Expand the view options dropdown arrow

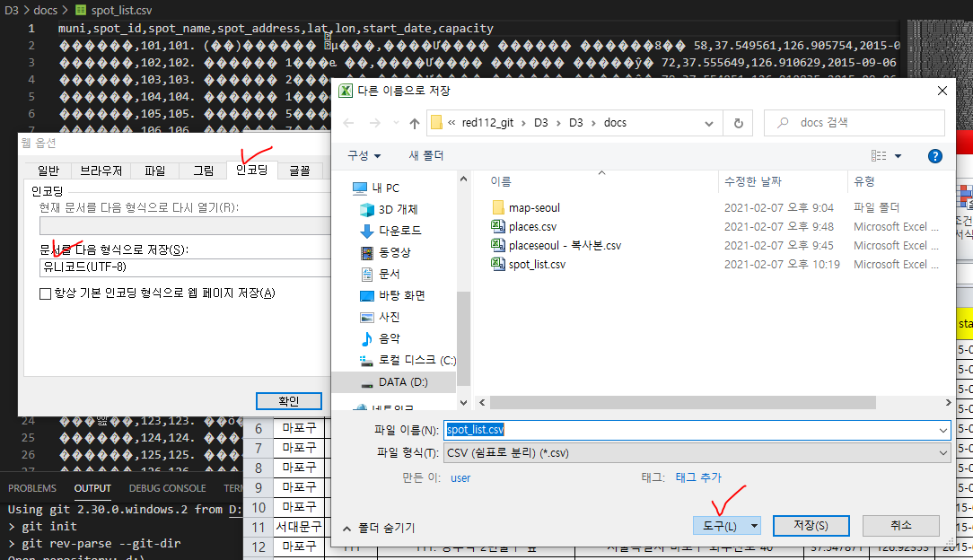(x=898, y=155)
